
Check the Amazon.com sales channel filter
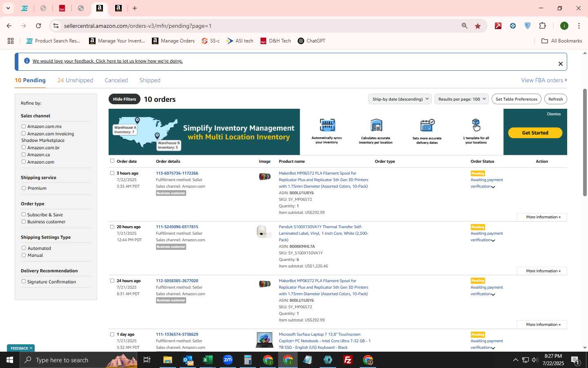[x=24, y=162]
